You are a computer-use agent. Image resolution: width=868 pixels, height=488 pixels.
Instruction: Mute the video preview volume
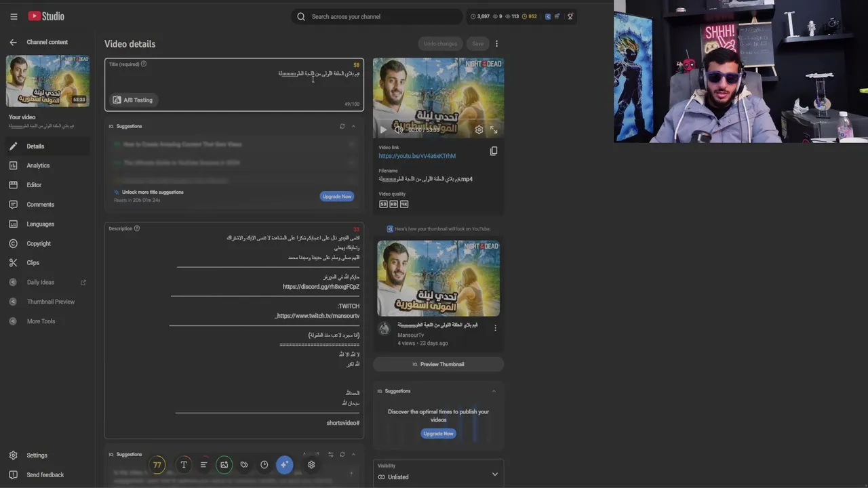[398, 129]
